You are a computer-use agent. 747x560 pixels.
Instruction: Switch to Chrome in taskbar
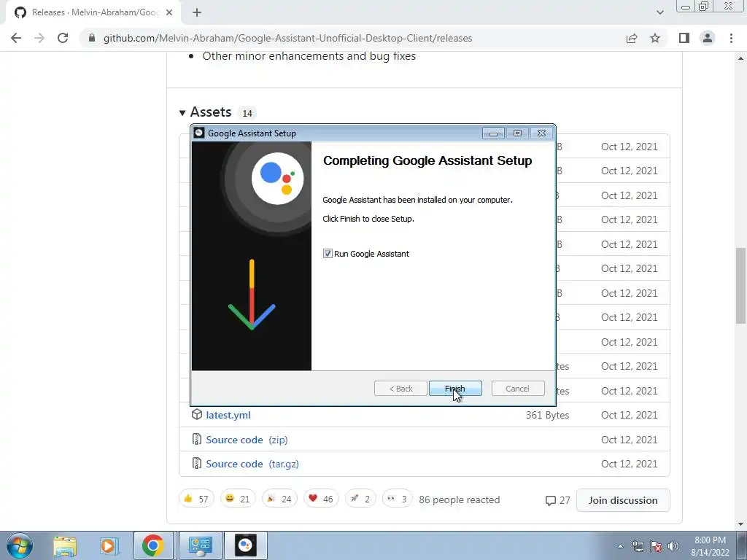[153, 545]
